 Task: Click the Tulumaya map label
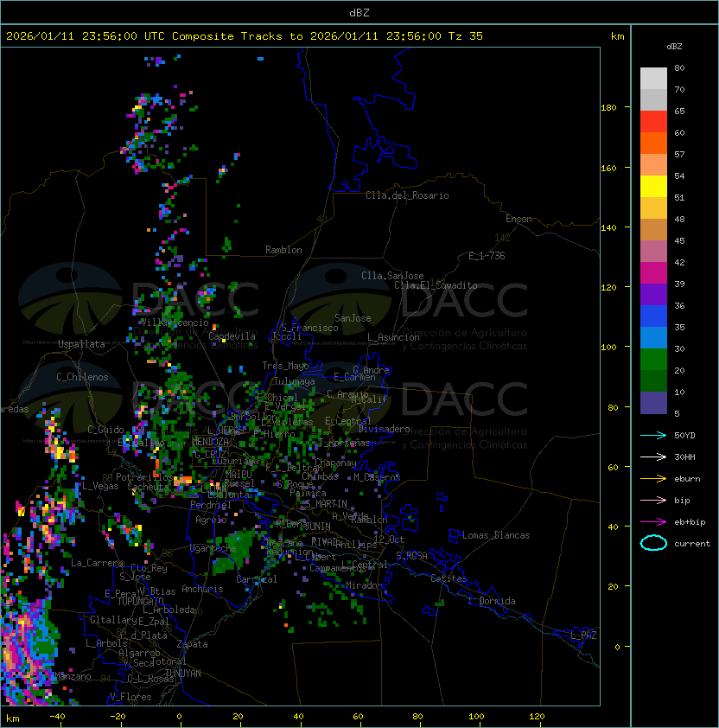(x=295, y=381)
